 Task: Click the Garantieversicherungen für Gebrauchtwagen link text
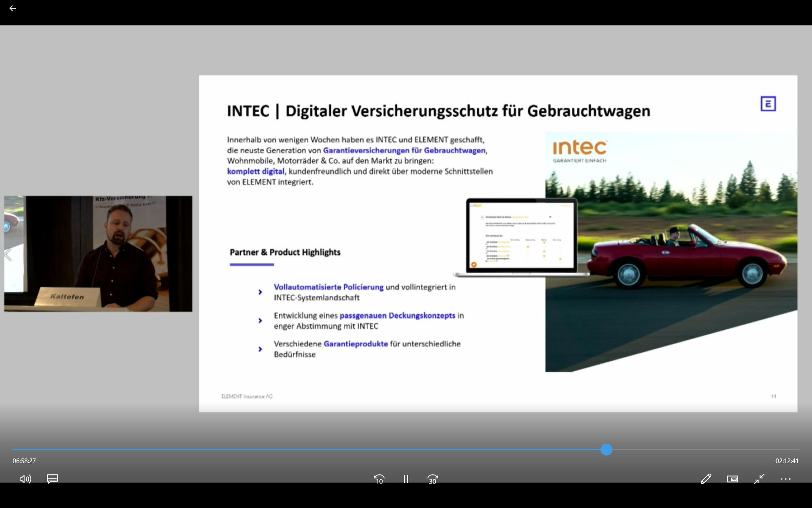point(404,150)
